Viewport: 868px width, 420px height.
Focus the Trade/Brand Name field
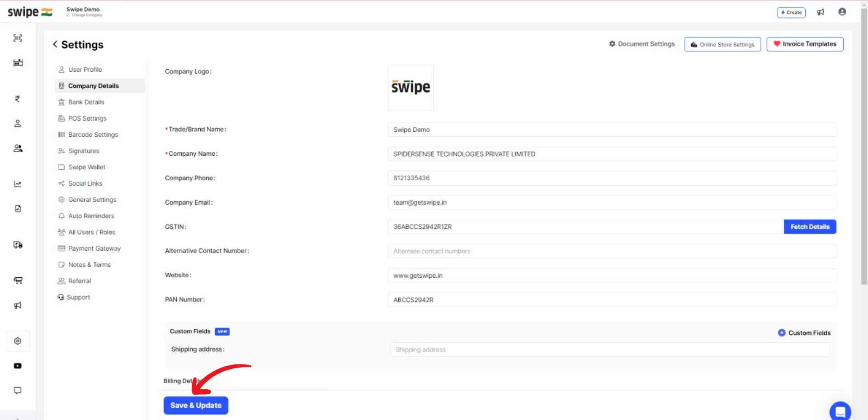612,130
